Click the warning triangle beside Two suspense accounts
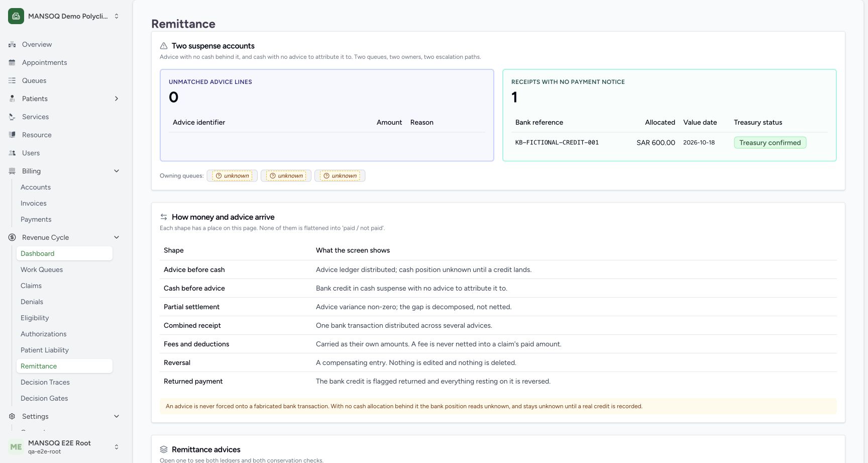868x463 pixels. (x=164, y=46)
